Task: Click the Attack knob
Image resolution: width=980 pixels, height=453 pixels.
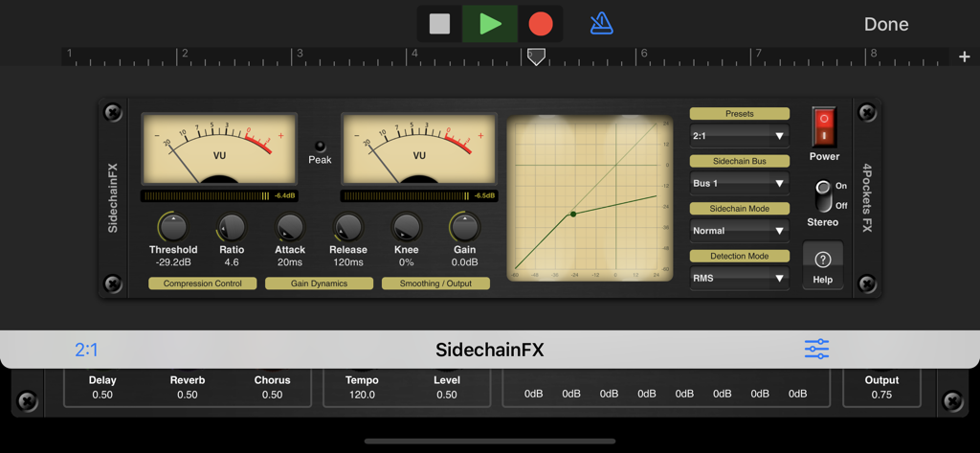Action: [290, 226]
